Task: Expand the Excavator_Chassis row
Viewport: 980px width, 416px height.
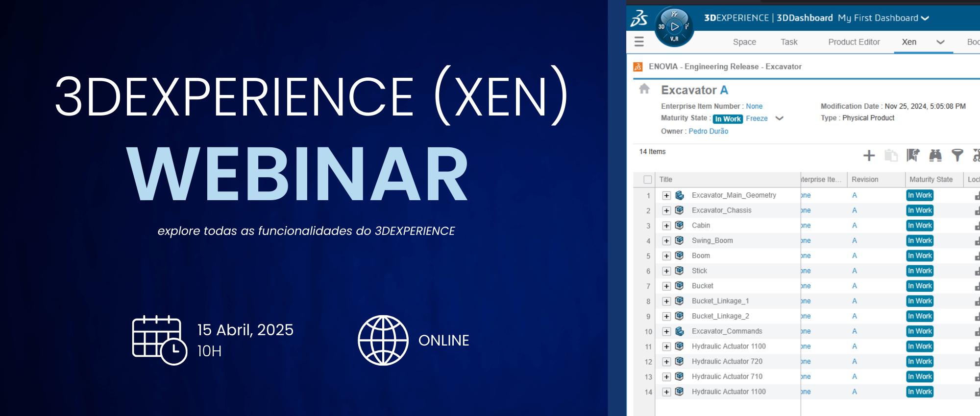Action: 666,211
